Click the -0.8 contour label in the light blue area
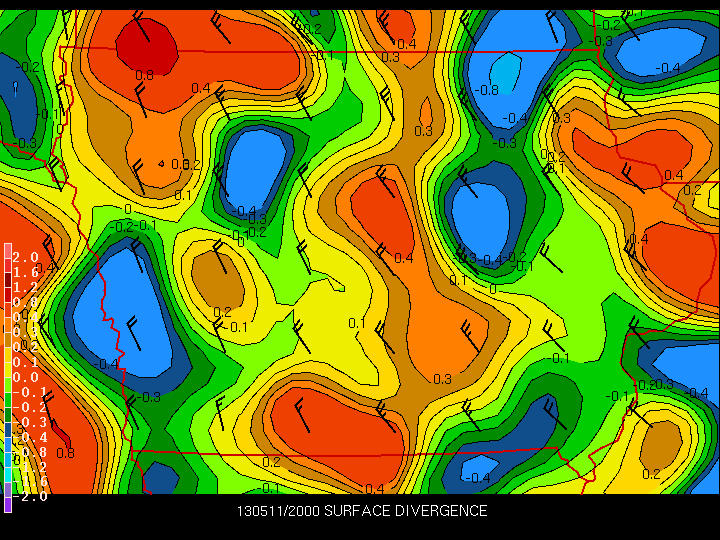This screenshot has width=720, height=540. click(488, 90)
